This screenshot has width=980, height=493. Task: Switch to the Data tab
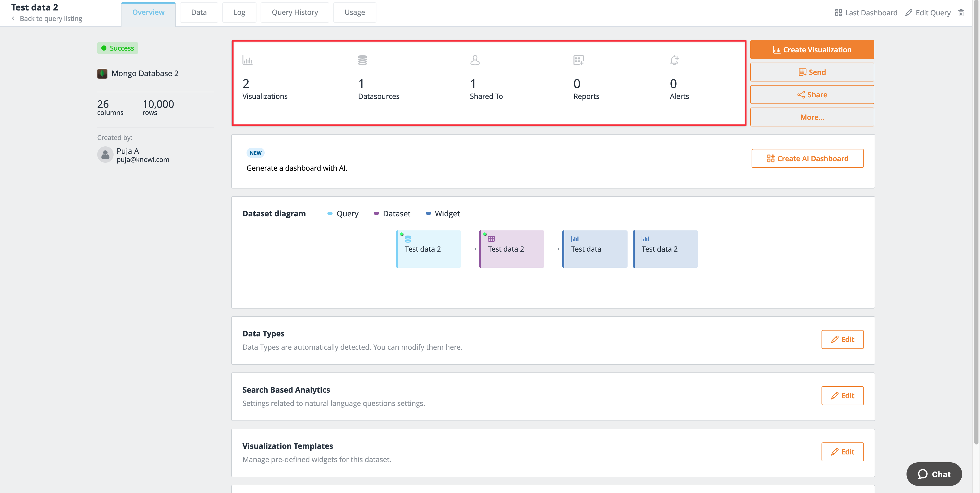(x=199, y=11)
